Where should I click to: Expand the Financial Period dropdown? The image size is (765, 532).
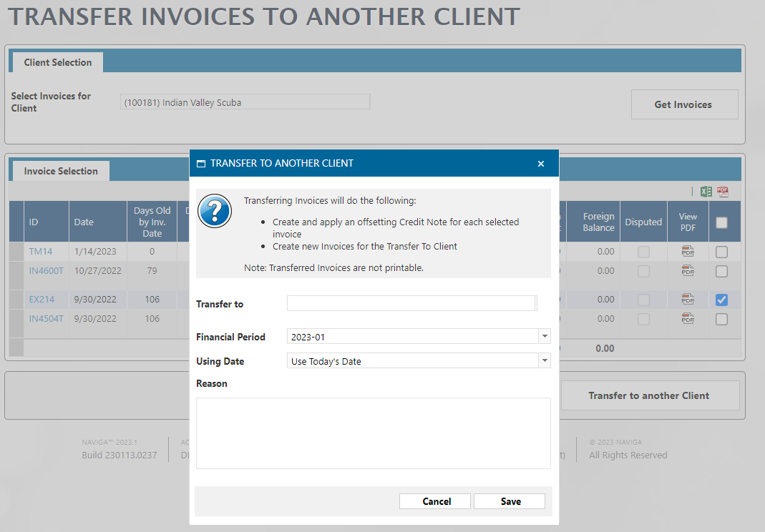tap(545, 337)
